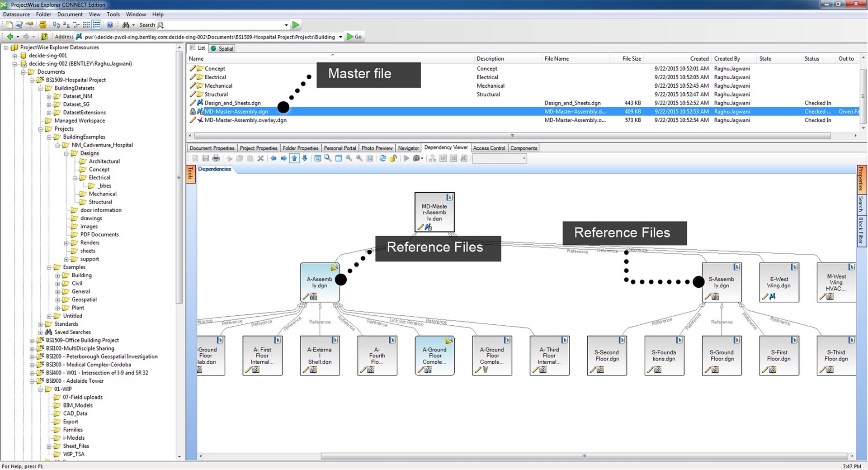Viewport: 868px width, 470px height.
Task: Select the details list view icon
Action: tap(96, 25)
